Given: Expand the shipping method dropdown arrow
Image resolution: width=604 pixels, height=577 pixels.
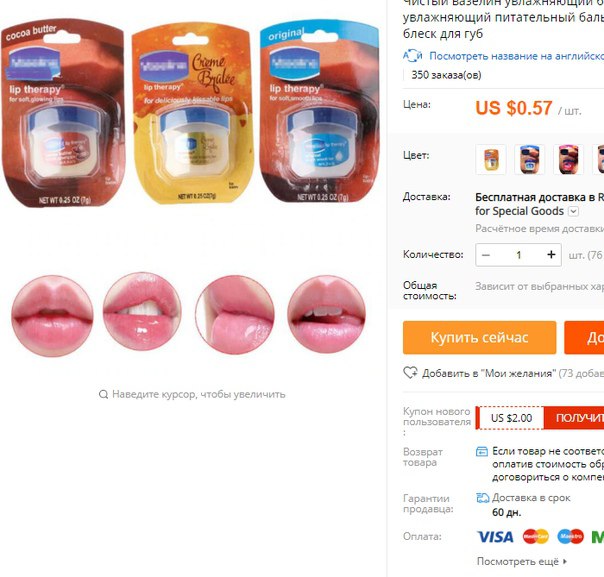Looking at the screenshot, I should pyautogui.click(x=574, y=211).
